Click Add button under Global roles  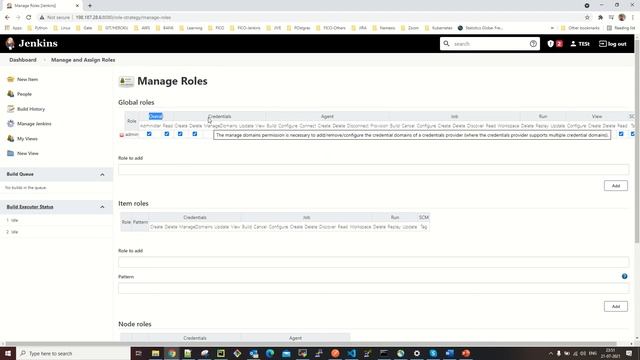616,186
